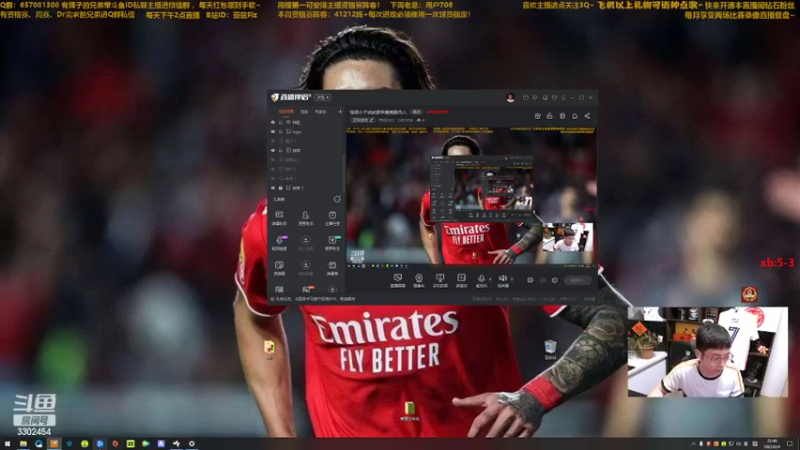Switch to the second scene tab

(304, 112)
